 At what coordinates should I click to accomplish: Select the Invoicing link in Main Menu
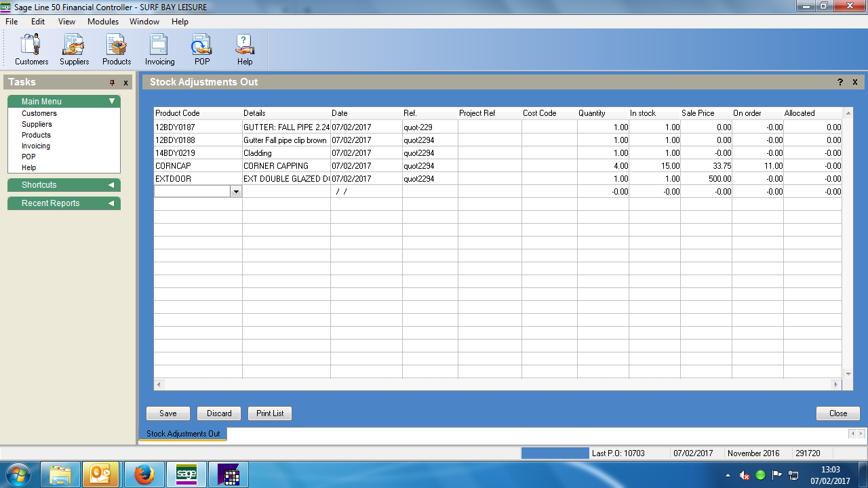pyautogui.click(x=36, y=146)
